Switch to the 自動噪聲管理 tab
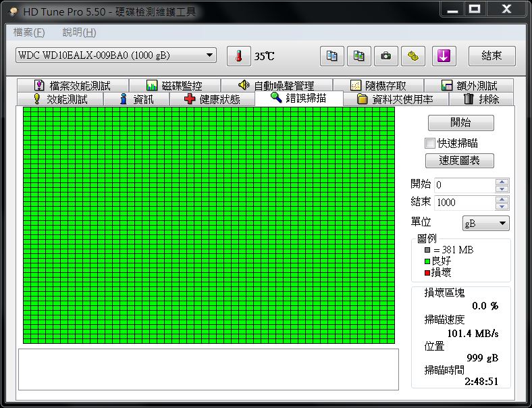The width and height of the screenshot is (532, 408). click(277, 86)
